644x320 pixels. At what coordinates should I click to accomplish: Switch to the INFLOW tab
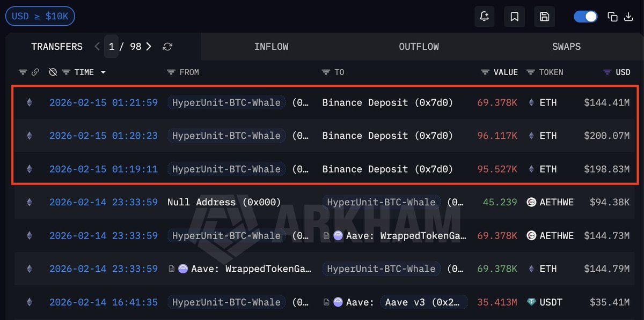272,47
